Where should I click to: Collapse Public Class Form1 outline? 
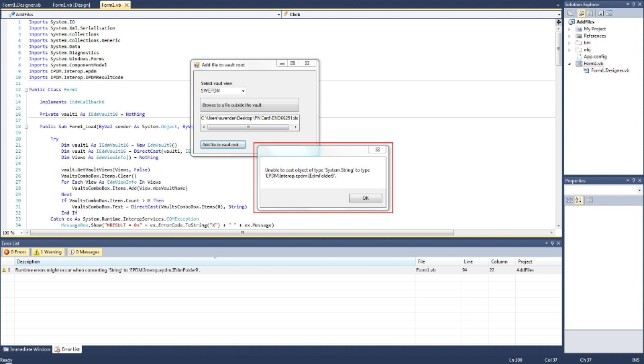click(x=26, y=89)
